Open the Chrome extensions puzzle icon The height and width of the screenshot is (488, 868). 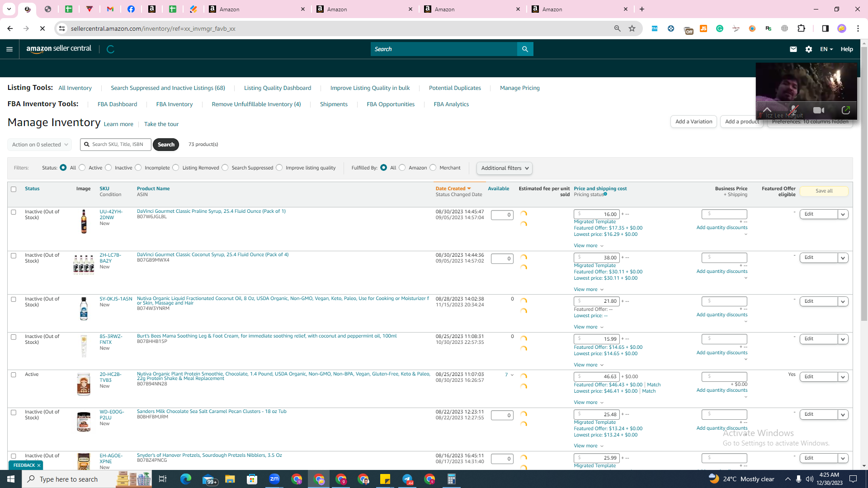coord(802,28)
